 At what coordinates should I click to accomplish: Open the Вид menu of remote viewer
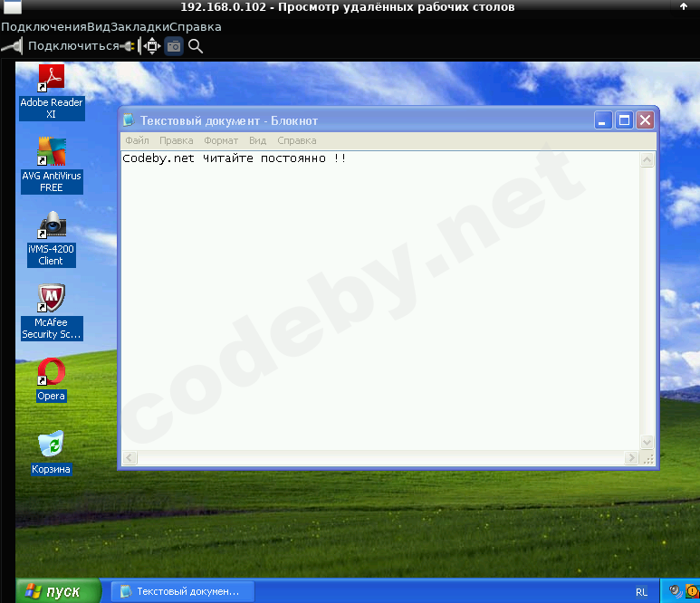(99, 27)
